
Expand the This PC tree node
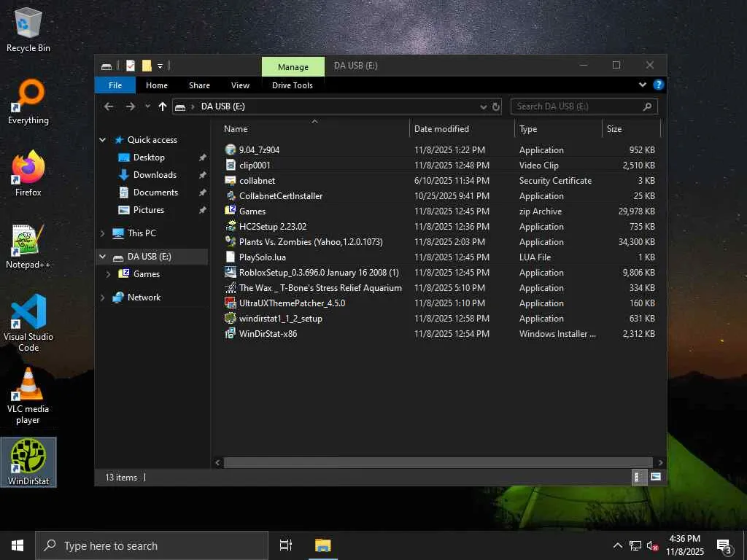click(102, 233)
